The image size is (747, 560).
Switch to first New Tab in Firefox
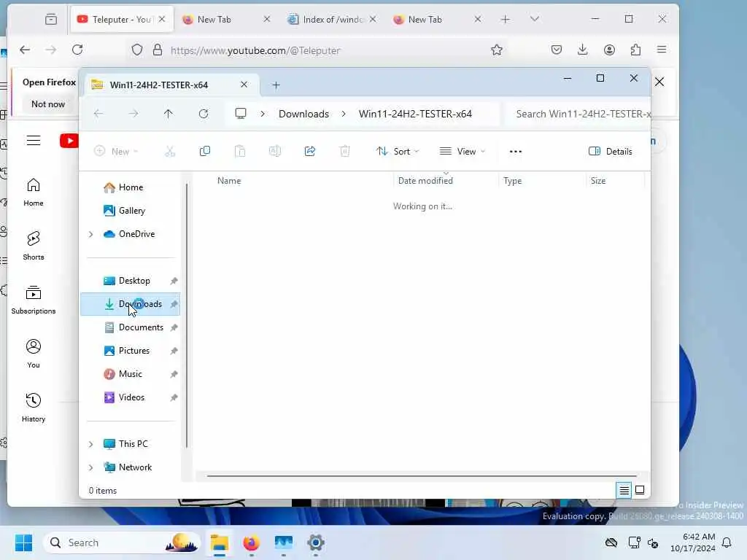coord(214,20)
